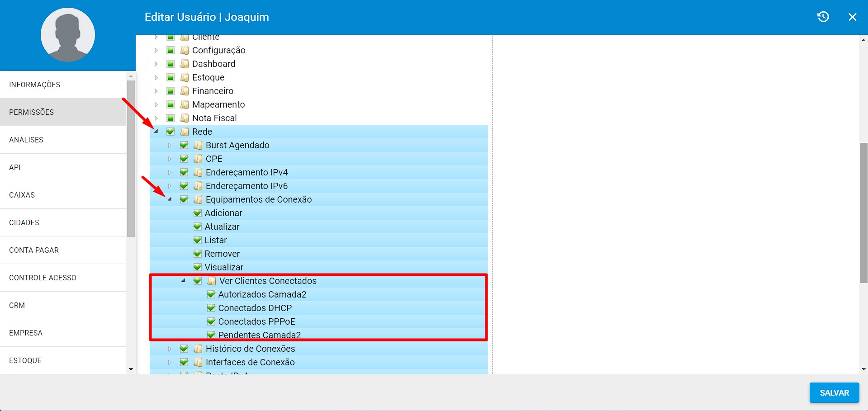
Task: Collapse Equipamentos de Conexão node
Action: [x=170, y=199]
